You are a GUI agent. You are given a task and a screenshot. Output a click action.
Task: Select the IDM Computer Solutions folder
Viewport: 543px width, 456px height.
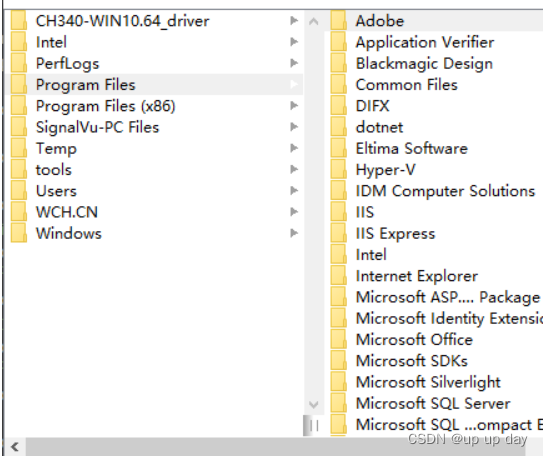(x=445, y=191)
